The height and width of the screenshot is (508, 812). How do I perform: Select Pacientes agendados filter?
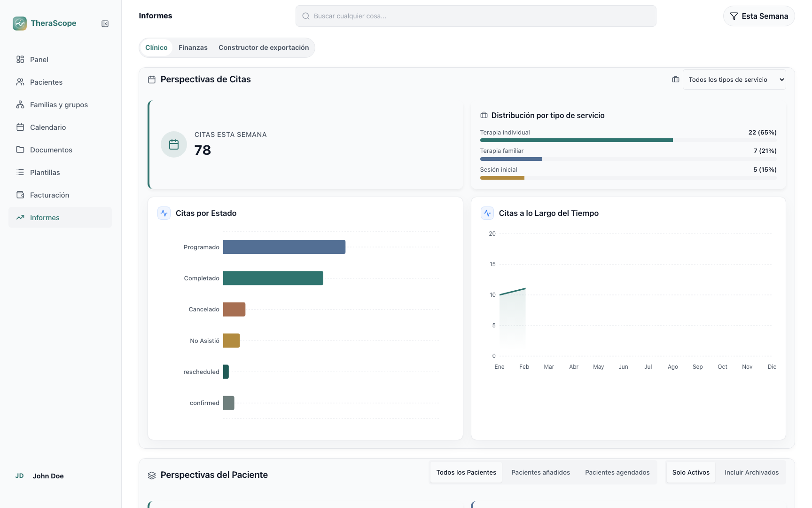click(617, 472)
